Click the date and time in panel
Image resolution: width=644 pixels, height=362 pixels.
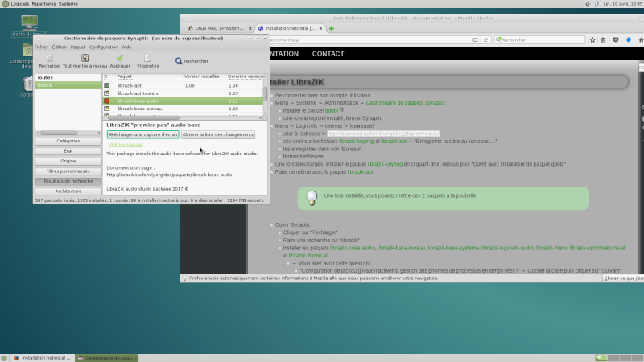click(x=622, y=4)
